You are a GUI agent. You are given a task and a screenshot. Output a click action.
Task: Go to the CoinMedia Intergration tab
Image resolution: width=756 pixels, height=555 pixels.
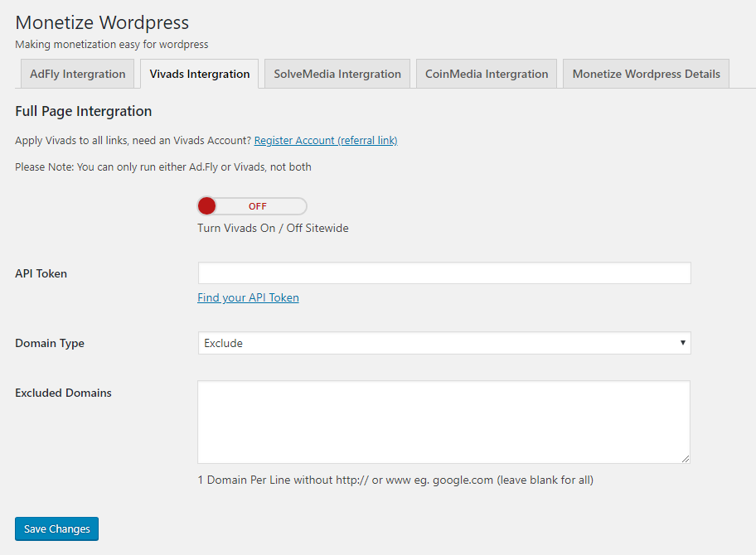click(487, 74)
